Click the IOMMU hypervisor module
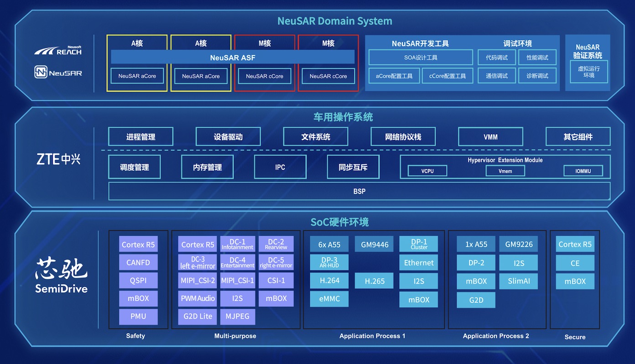Viewport: 635px width, 364px height. pos(583,171)
